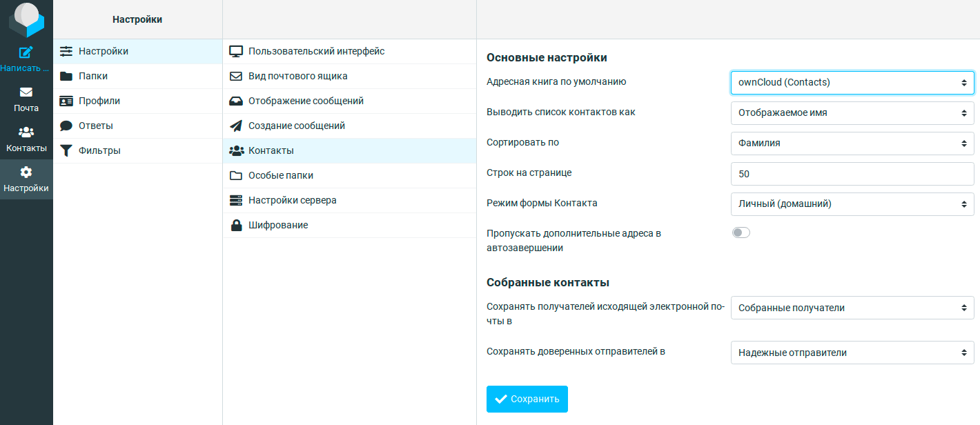Open Responses via speech bubble icon

point(66,126)
